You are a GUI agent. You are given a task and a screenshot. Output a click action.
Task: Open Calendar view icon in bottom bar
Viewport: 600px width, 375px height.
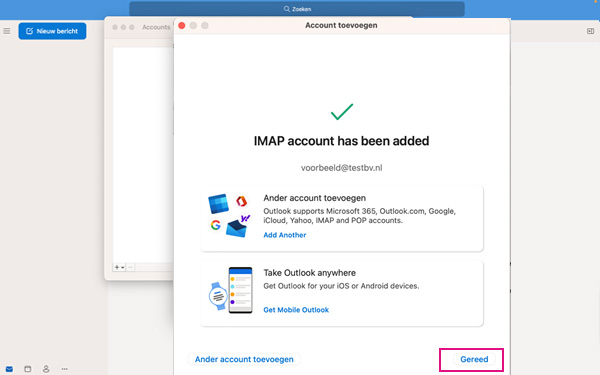(28, 369)
